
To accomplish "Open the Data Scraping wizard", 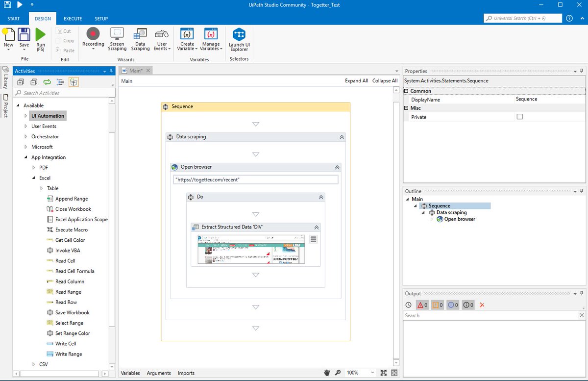I will tap(140, 34).
